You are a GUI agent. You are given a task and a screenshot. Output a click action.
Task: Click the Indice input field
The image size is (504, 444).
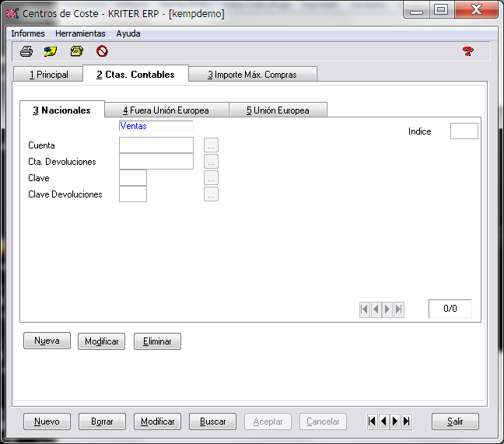tap(464, 131)
